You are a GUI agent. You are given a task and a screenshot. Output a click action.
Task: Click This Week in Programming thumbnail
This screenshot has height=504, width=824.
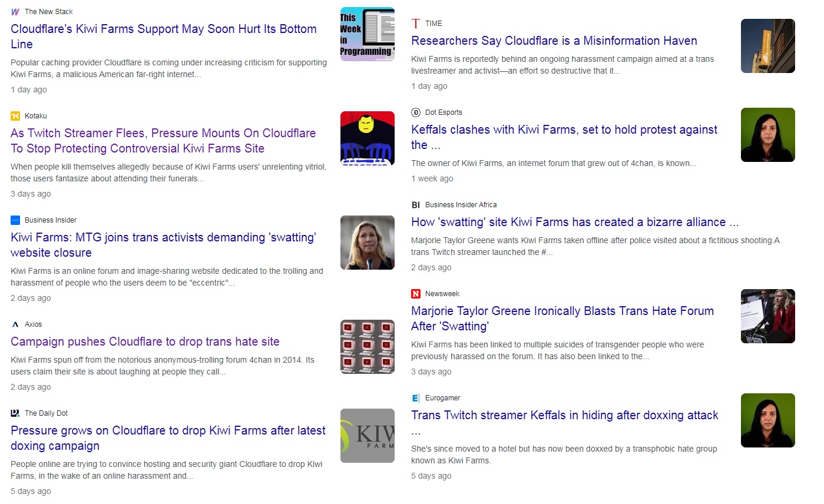click(368, 34)
